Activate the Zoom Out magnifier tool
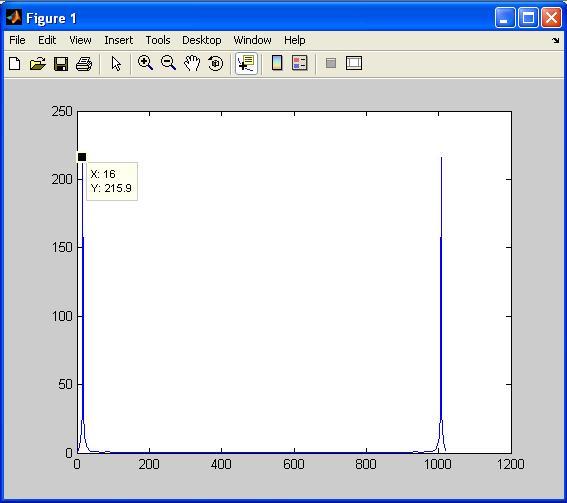The image size is (567, 503). pos(169,63)
